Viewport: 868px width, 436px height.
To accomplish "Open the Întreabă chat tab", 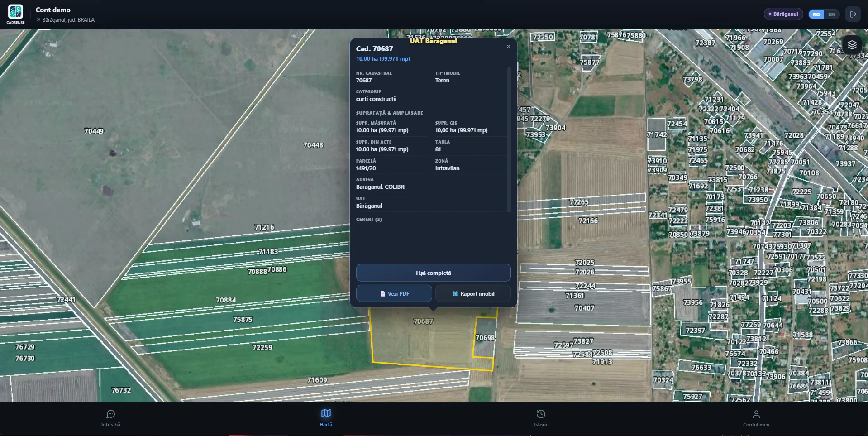I will click(x=110, y=418).
